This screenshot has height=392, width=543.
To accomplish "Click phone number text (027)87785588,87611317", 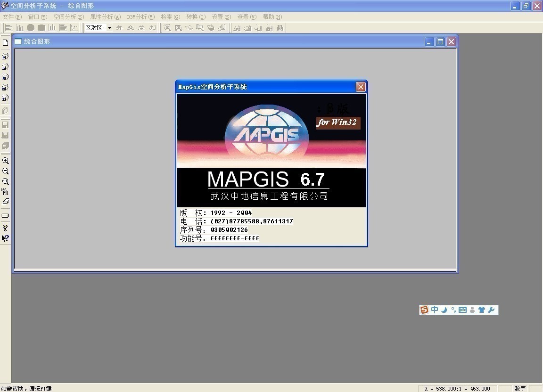I will click(x=251, y=221).
